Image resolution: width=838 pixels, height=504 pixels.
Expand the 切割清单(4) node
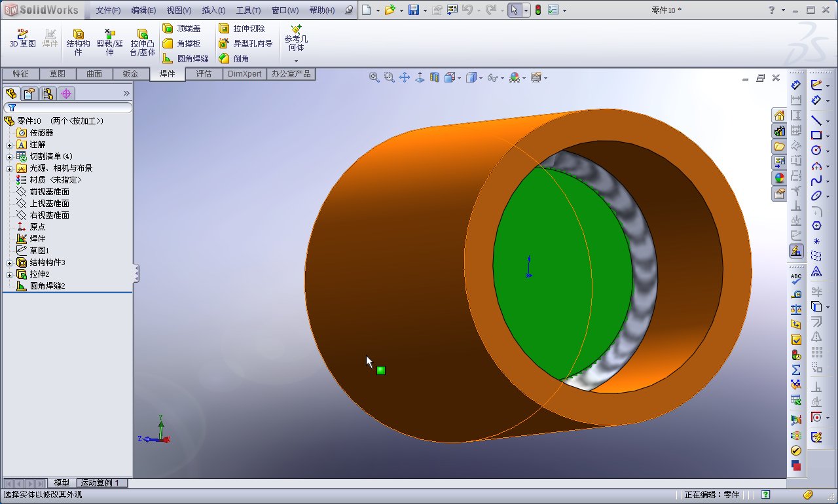(9, 156)
